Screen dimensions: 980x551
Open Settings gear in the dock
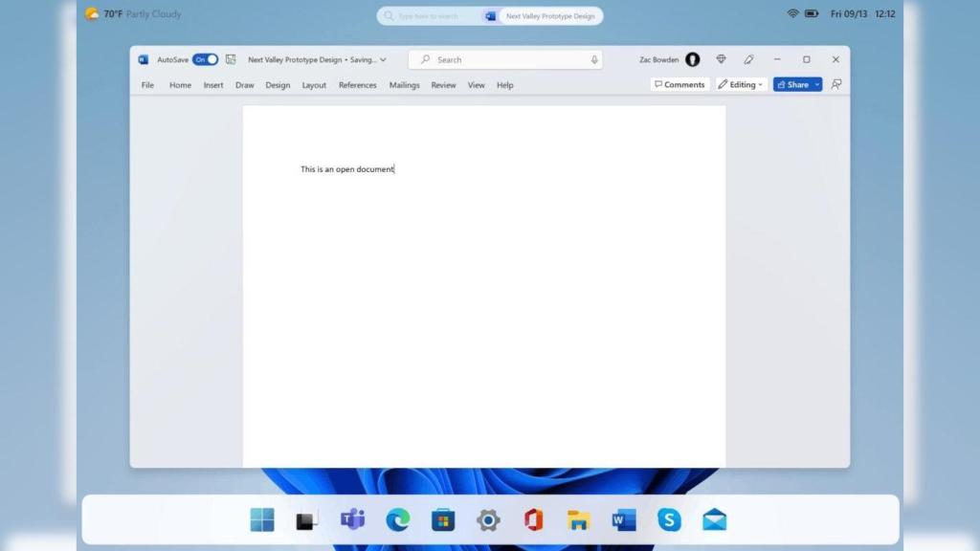click(488, 519)
